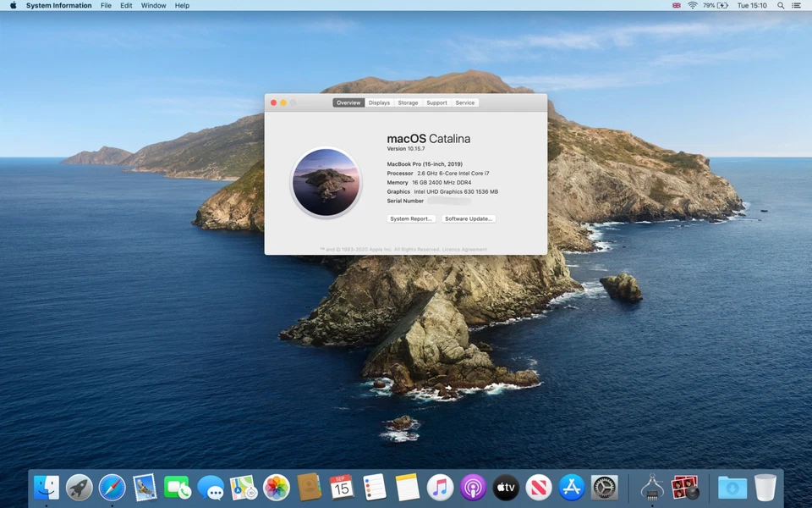Click System Information chip icon in Dock
Image resolution: width=812 pixels, height=508 pixels.
652,488
